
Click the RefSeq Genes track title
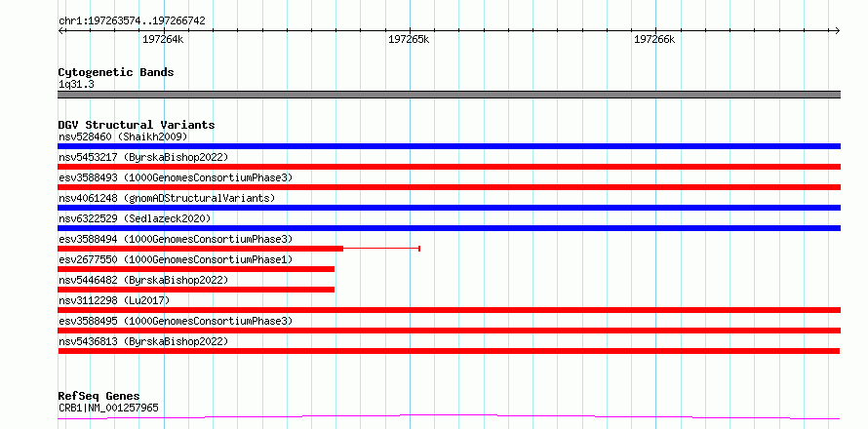(99, 397)
